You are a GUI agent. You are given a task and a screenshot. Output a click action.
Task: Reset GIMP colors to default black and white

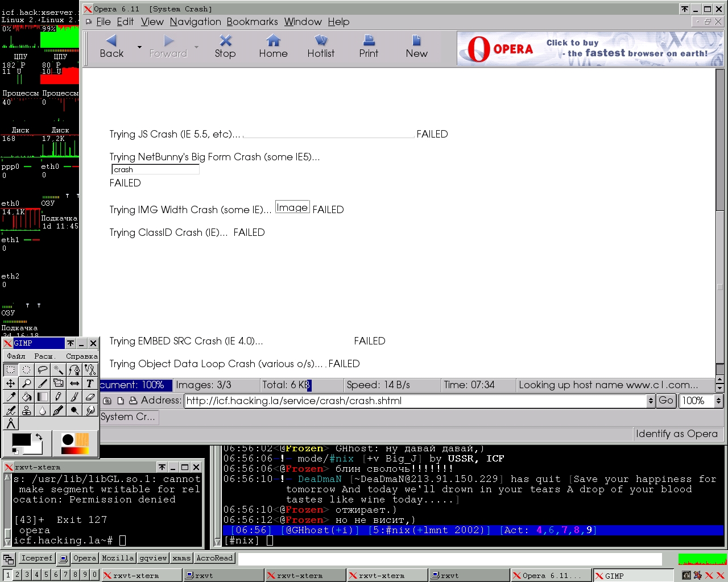[x=15, y=451]
